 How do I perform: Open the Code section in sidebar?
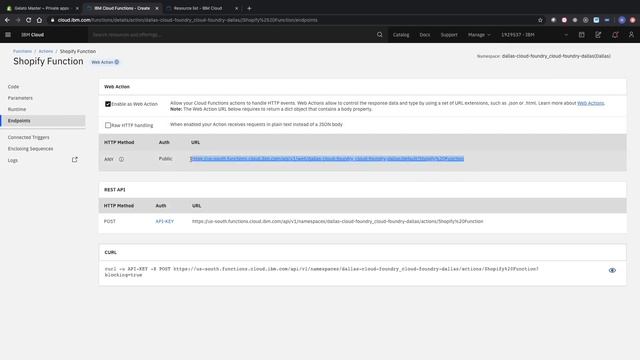click(x=13, y=87)
